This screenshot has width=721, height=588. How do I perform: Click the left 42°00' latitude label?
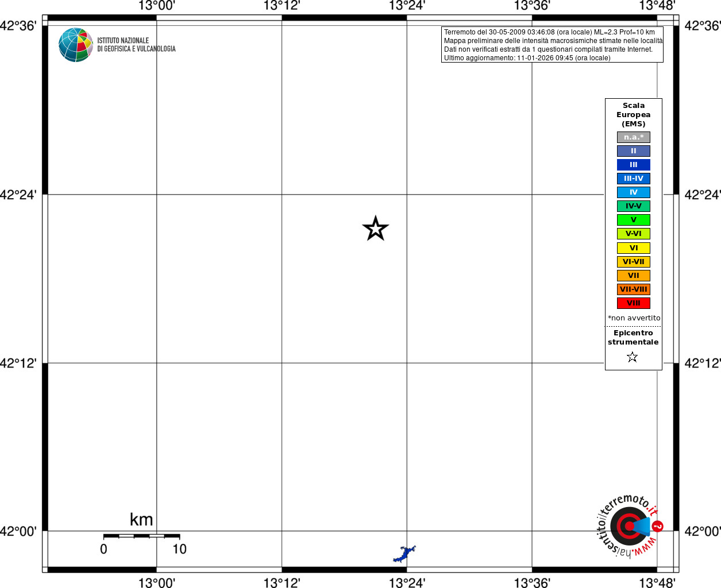point(18,531)
